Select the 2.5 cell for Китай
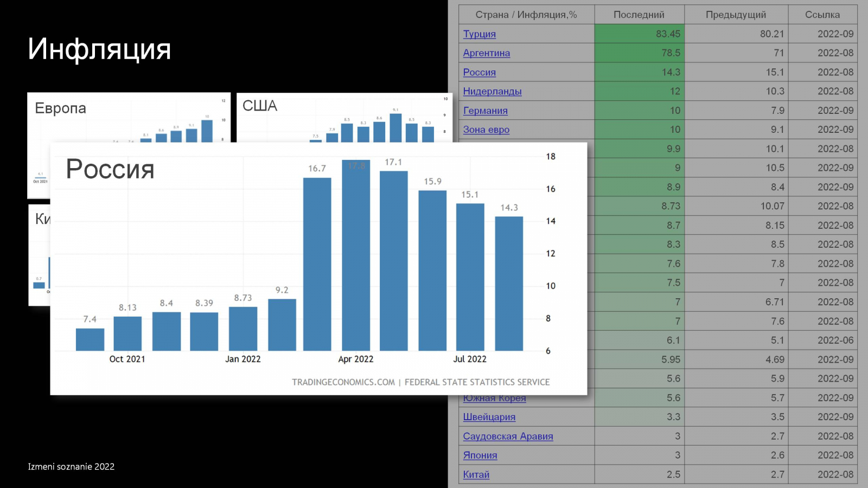Image resolution: width=868 pixels, height=488 pixels. [x=639, y=474]
